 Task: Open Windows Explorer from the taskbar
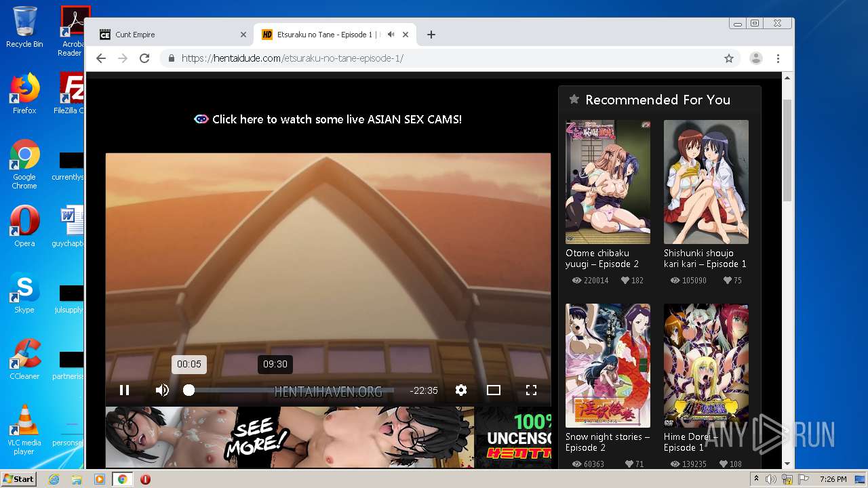click(77, 479)
